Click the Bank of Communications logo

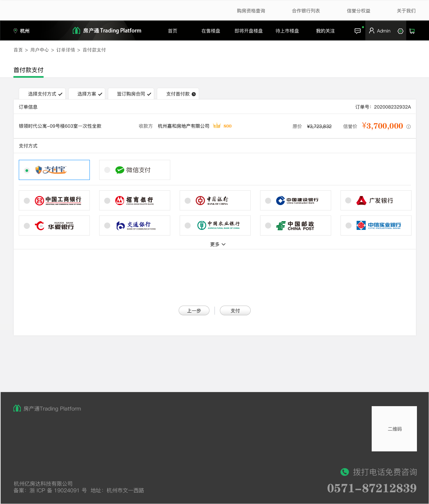click(x=136, y=226)
